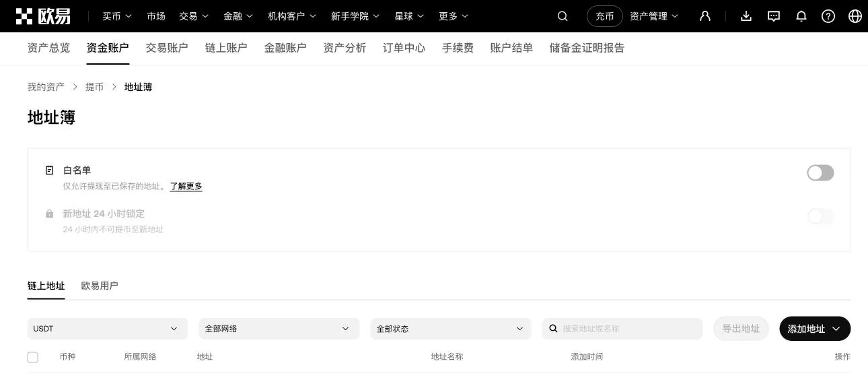Go to 提币 breadcrumb
The image size is (868, 384).
coord(94,87)
